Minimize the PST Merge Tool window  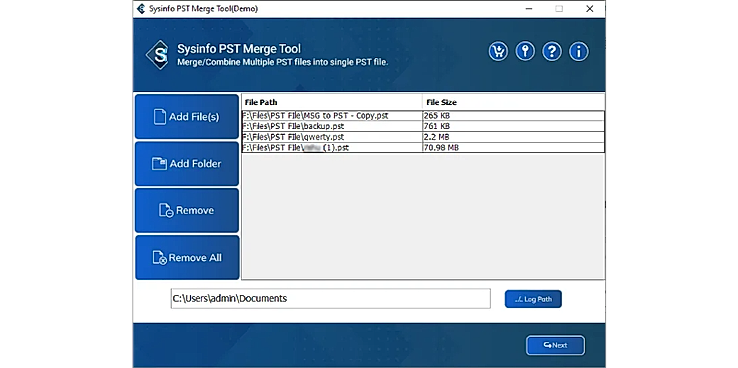(529, 8)
